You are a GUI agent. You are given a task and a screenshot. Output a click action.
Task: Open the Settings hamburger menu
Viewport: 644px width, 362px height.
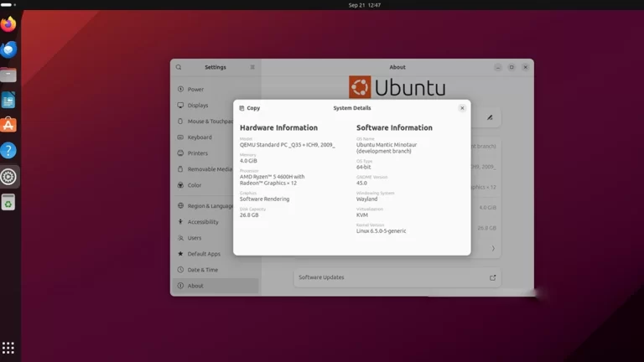coord(252,67)
